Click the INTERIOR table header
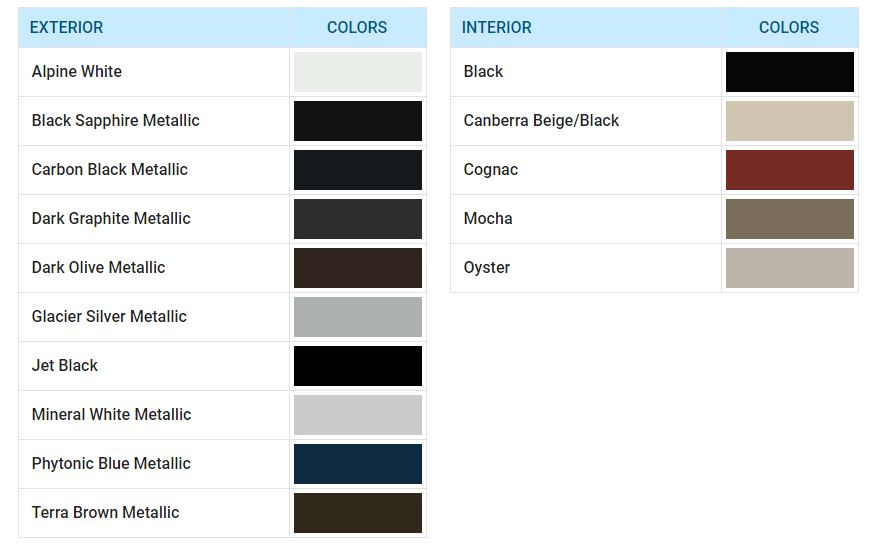This screenshot has height=544, width=879. (x=496, y=27)
